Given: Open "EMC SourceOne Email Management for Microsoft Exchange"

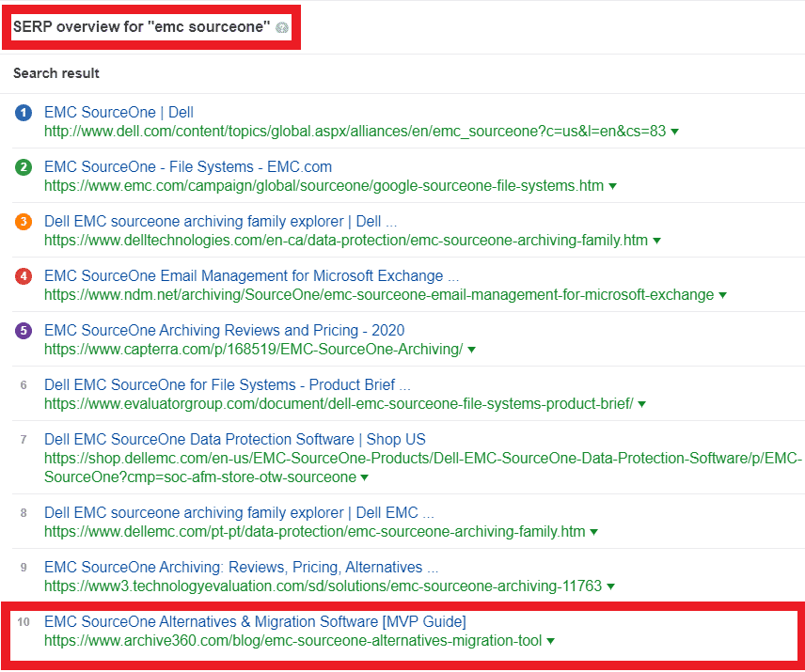Looking at the screenshot, I should (252, 276).
